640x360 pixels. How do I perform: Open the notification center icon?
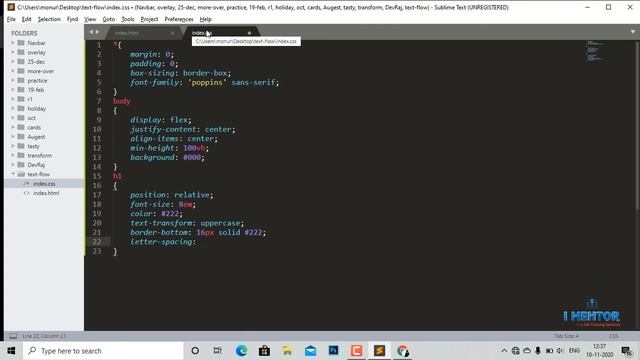coord(627,351)
